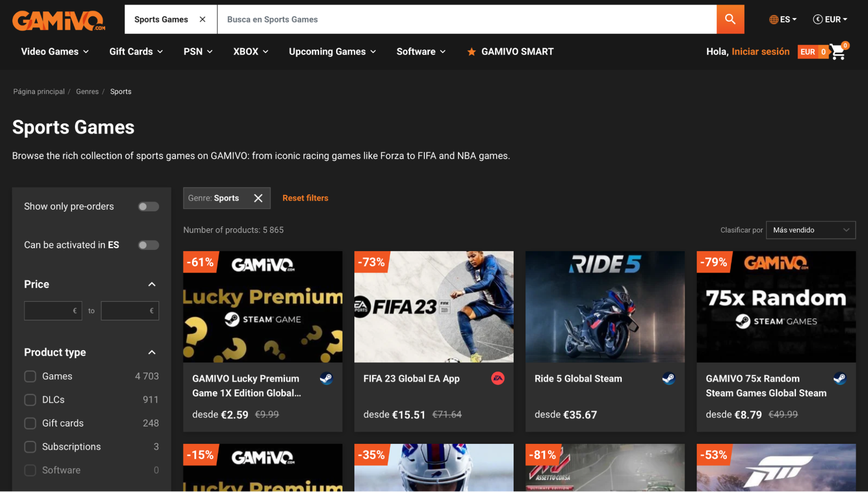
Task: Click Reset filters link
Action: 305,198
